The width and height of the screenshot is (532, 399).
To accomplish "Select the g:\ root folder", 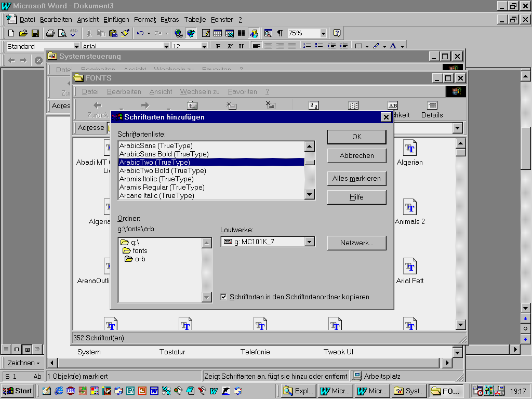I will [x=130, y=242].
